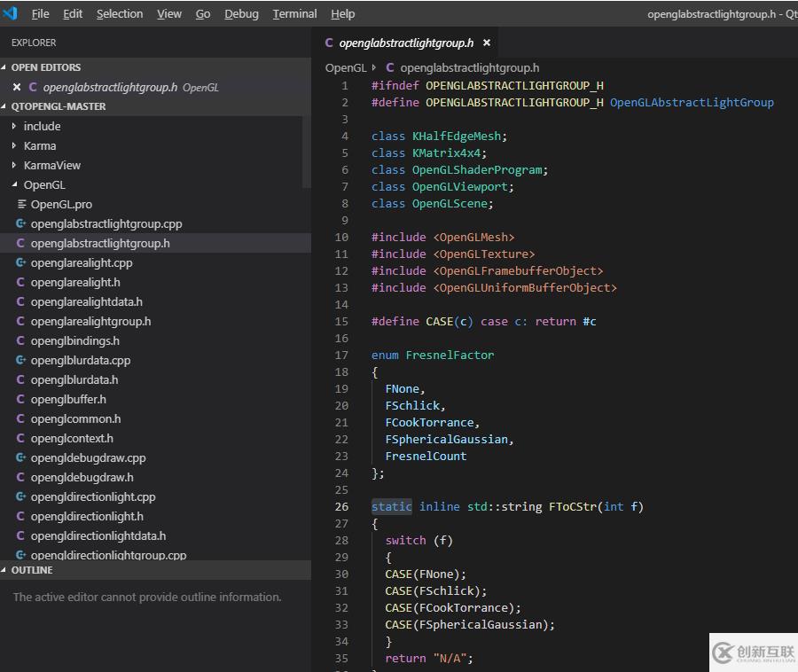
Task: Open opengldirectionlightdata.h file
Action: tap(98, 535)
